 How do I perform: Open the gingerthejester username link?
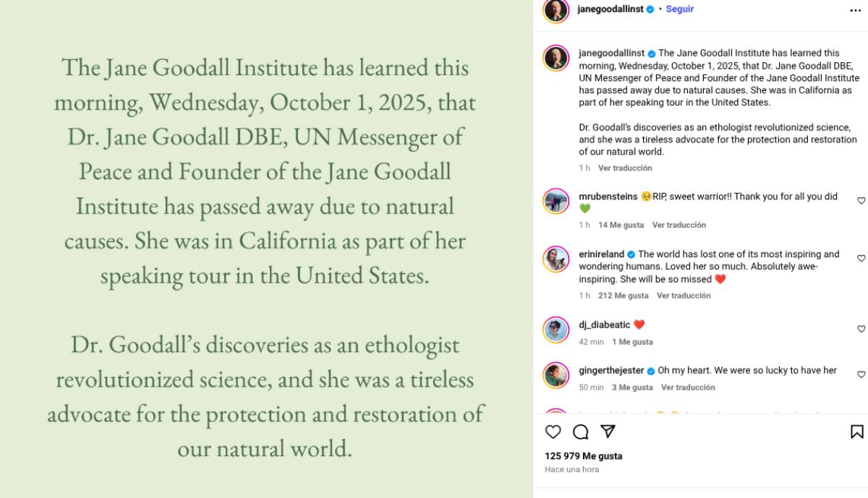(x=611, y=370)
